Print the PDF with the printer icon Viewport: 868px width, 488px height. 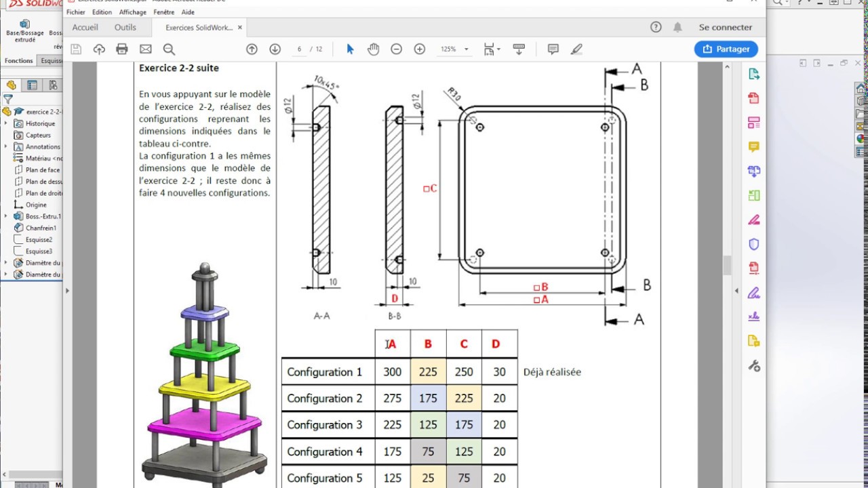coord(122,49)
